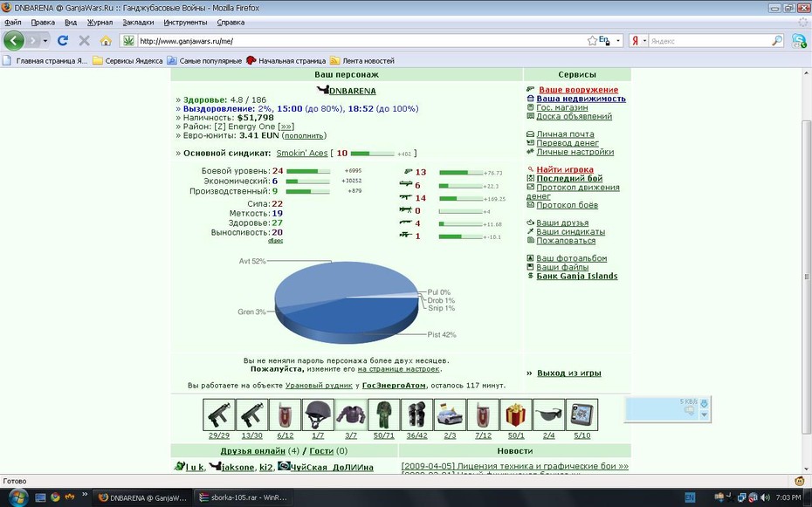Click the Найти игрока link

click(x=565, y=169)
